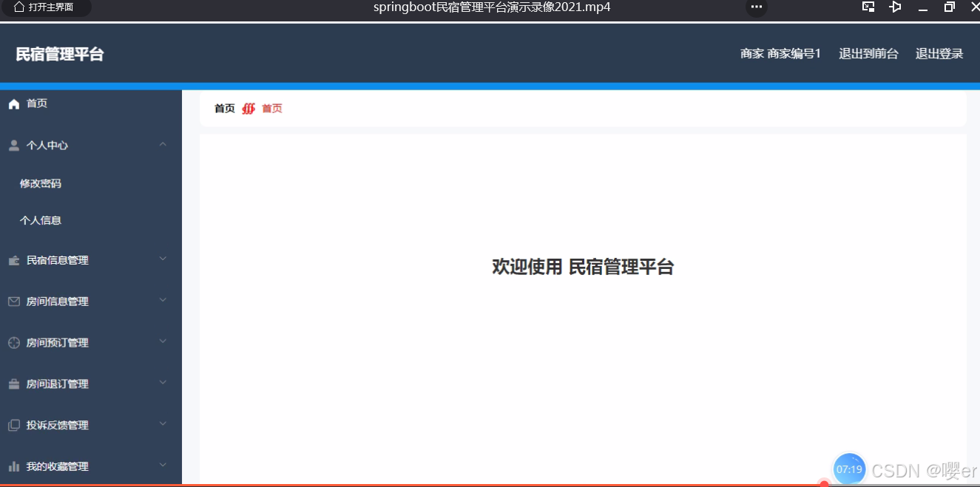Viewport: 980px width, 487px height.
Task: Click the 07:19 time bubble
Action: coord(849,469)
